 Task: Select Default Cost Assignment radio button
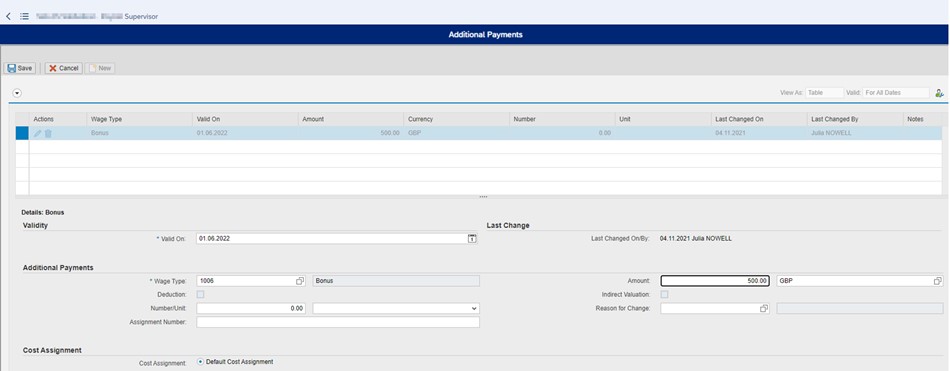[x=201, y=362]
